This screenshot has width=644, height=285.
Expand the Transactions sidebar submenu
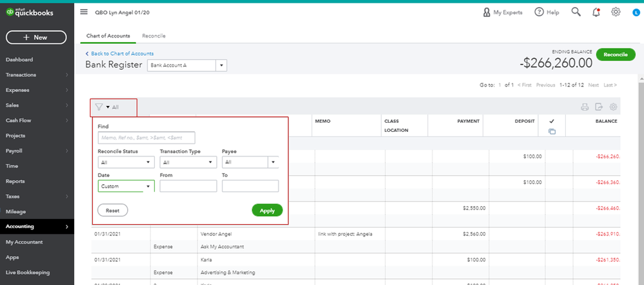point(66,75)
